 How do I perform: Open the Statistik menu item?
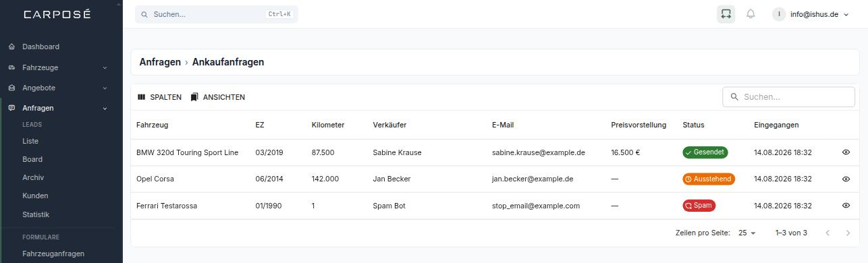coord(36,214)
